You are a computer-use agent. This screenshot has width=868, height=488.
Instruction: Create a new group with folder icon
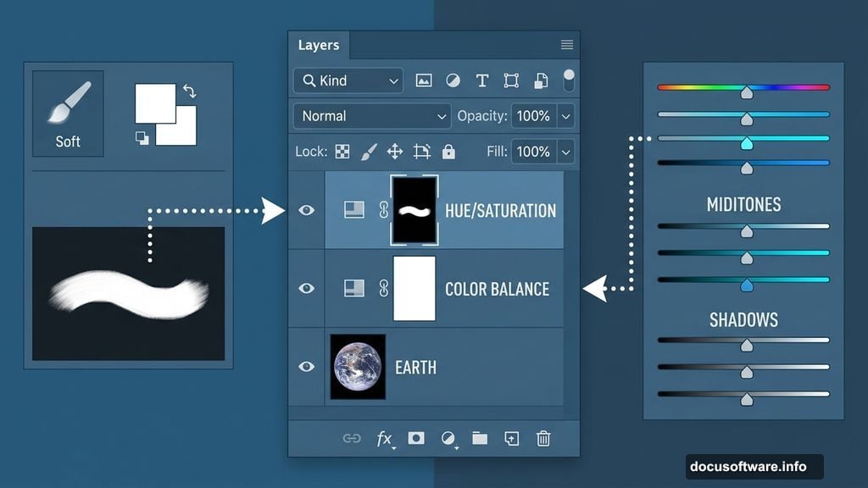[480, 439]
